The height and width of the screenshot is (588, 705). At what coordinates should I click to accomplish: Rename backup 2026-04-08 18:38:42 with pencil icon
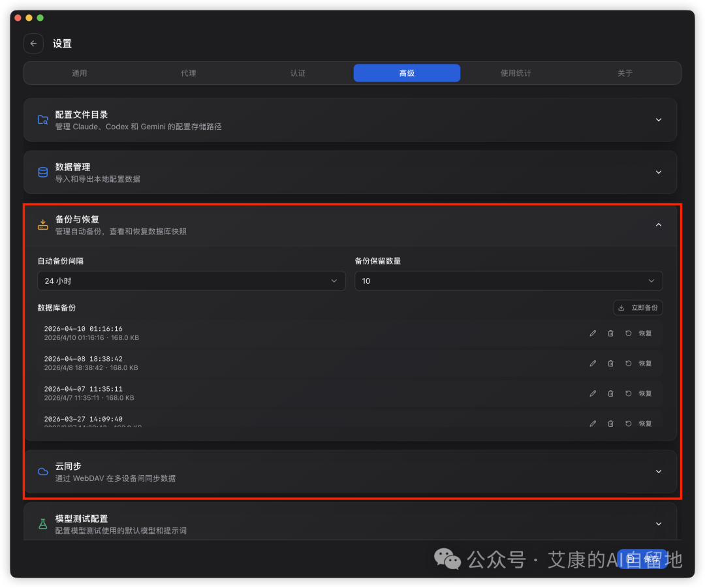(x=593, y=364)
